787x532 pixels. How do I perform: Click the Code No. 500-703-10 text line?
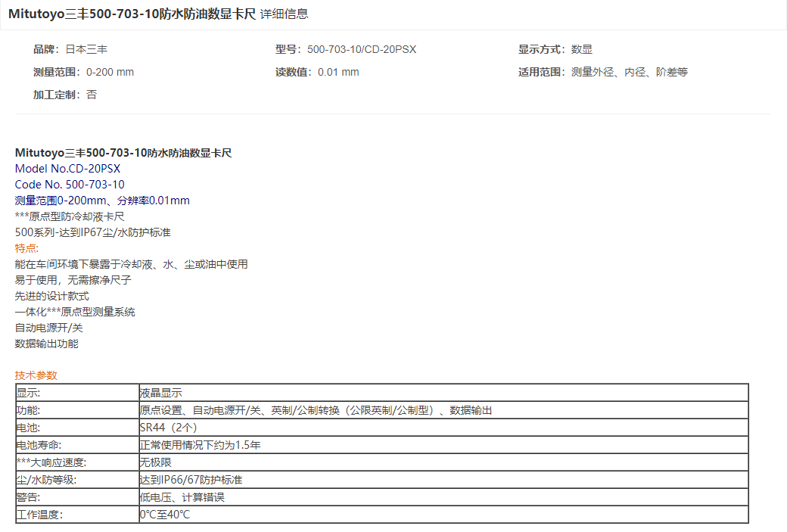coord(70,185)
